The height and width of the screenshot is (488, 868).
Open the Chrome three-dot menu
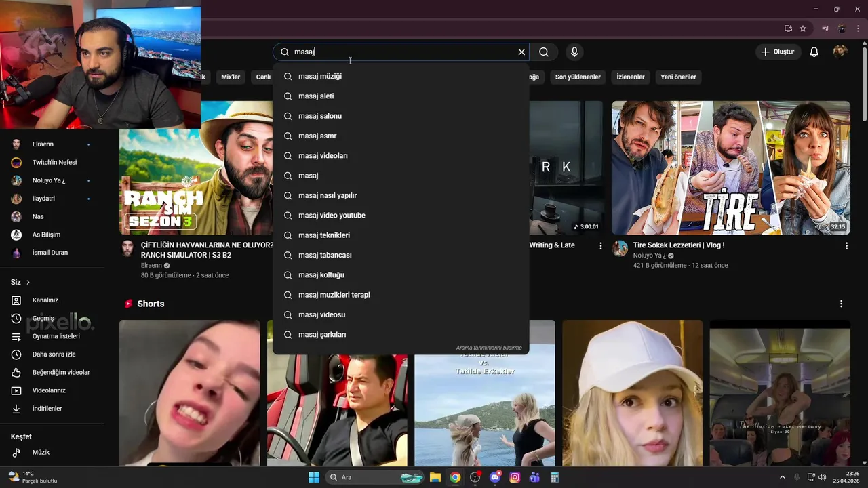(x=858, y=28)
